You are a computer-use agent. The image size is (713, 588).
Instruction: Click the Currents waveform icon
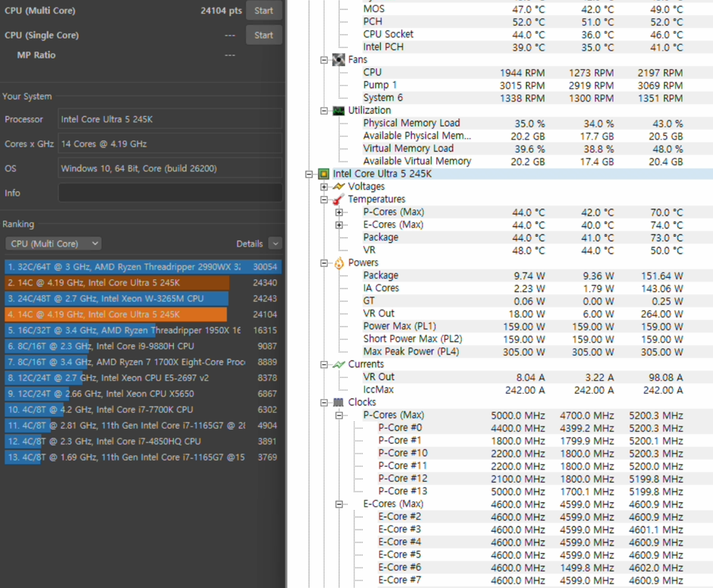pyautogui.click(x=339, y=364)
